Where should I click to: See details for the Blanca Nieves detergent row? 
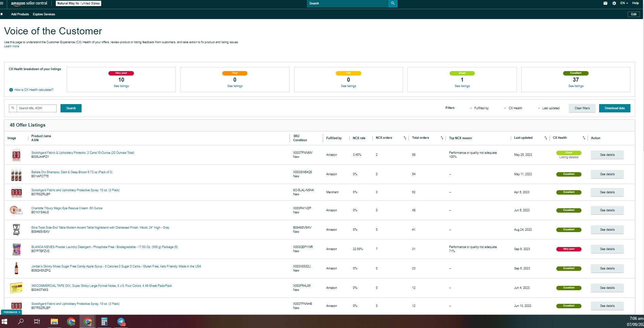(x=607, y=249)
